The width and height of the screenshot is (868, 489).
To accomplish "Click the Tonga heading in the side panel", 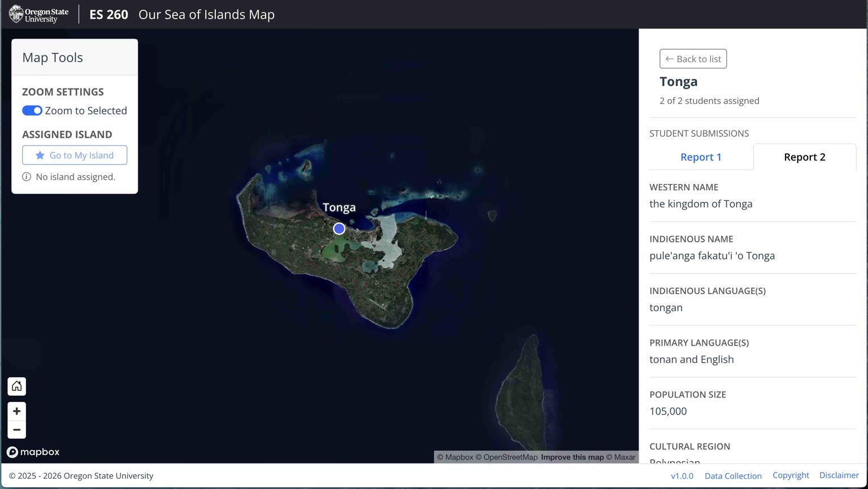I will (679, 81).
